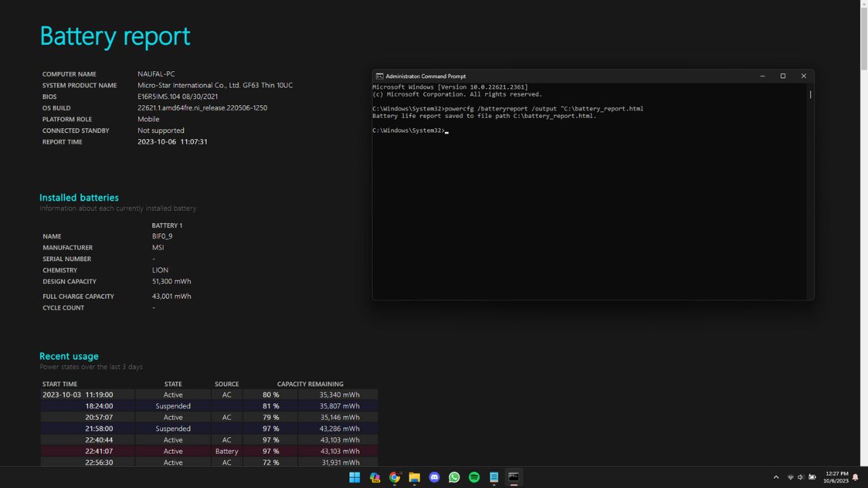Open File Explorer from the taskbar
This screenshot has width=868, height=488.
coord(414,477)
